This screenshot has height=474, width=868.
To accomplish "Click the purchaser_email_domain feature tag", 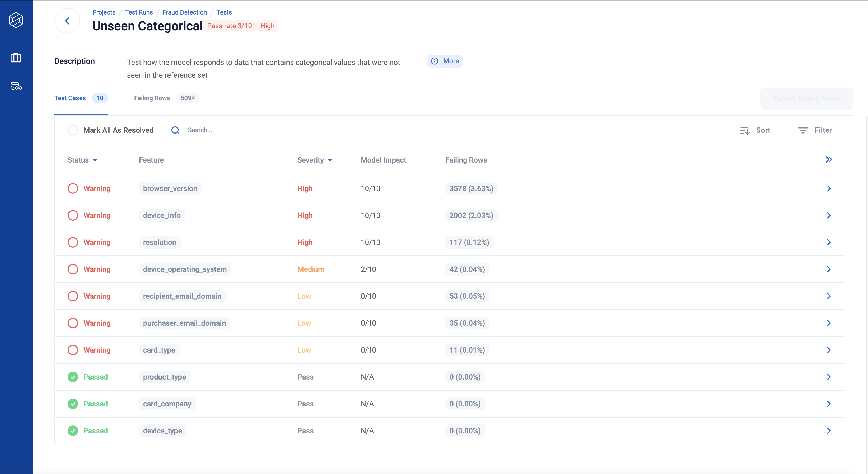I will [x=184, y=323].
